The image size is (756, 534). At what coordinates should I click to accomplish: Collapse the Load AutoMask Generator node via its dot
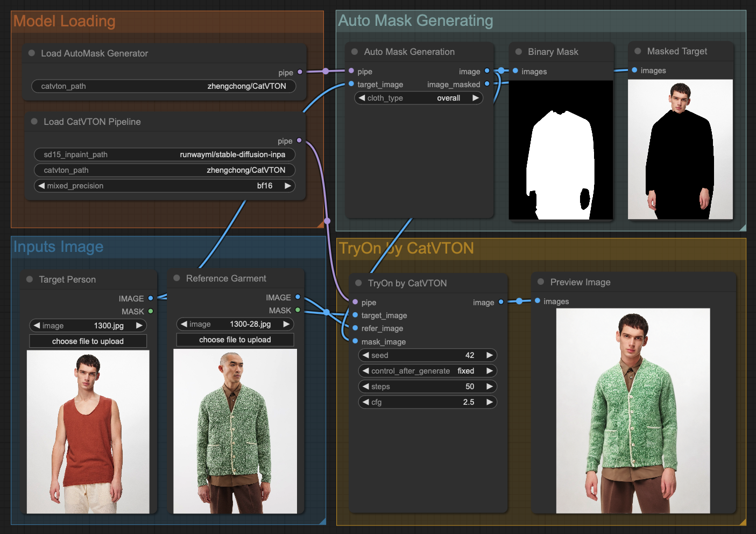pos(32,53)
